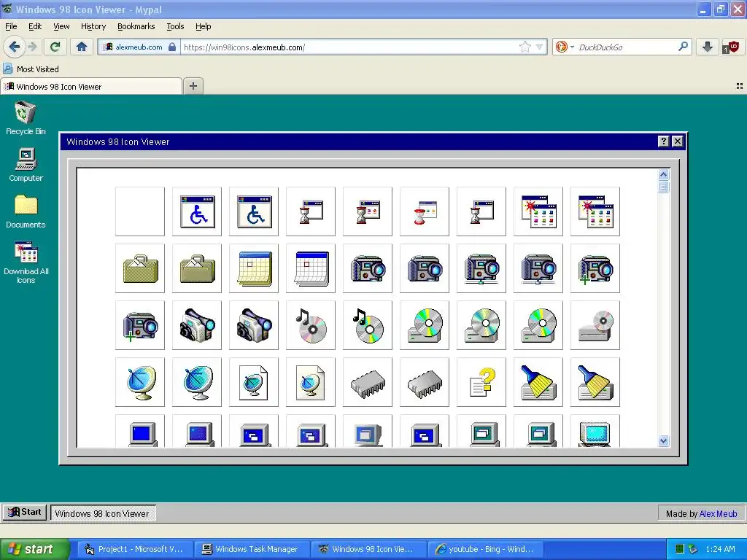Pick the white calendar with blue header icon
This screenshot has height=560, width=747.
311,268
